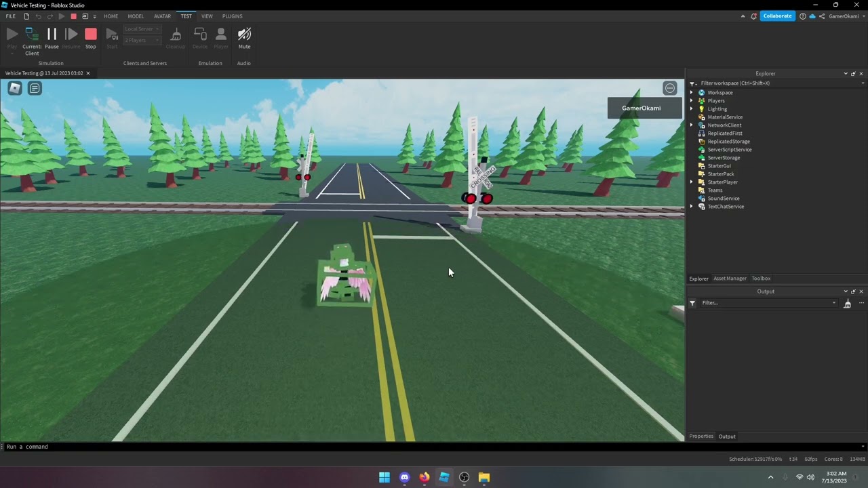Open the PLUGINS ribbon tab
Screen dimensions: 868x488
pyautogui.click(x=232, y=16)
